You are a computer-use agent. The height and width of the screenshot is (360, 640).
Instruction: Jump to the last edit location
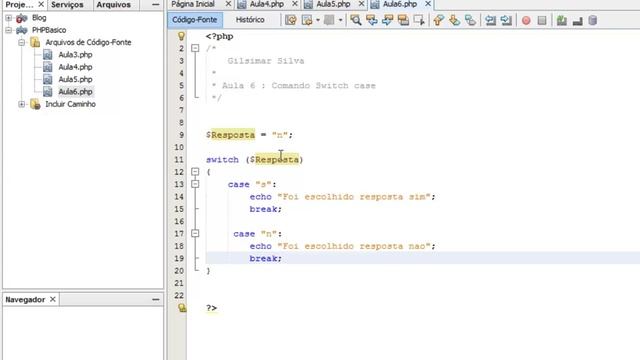pos(290,20)
